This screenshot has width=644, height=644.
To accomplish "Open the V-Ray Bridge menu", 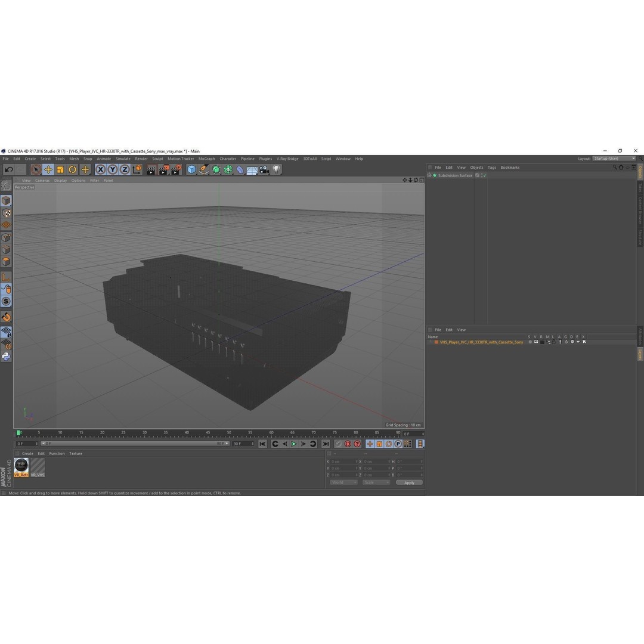I will tap(287, 159).
